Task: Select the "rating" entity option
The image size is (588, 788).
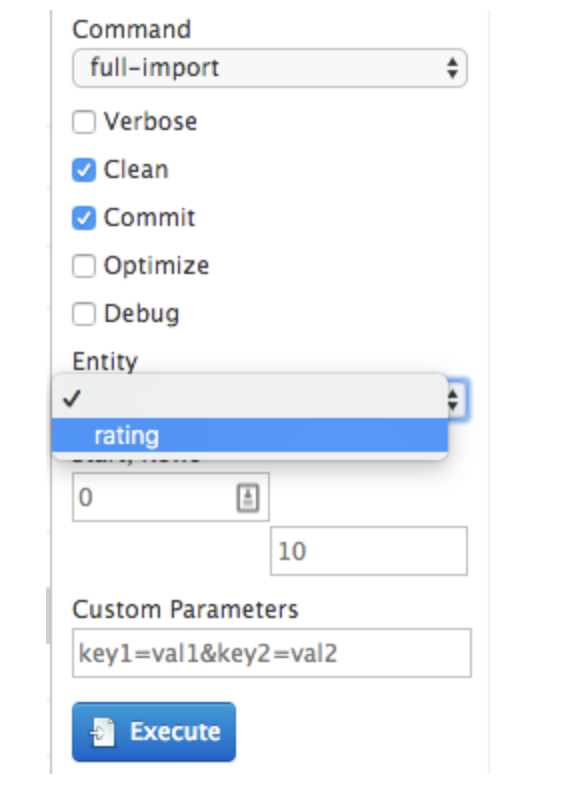Action: (250, 435)
